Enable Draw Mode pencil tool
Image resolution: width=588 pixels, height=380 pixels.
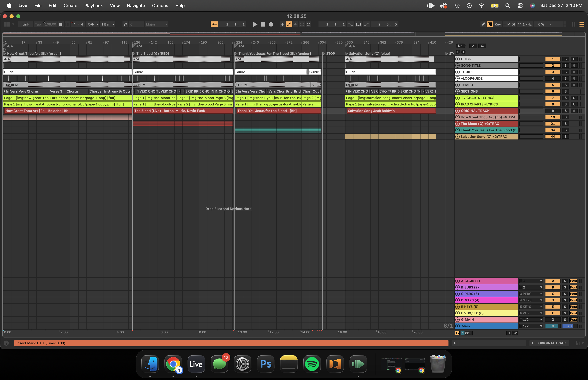pos(483,24)
